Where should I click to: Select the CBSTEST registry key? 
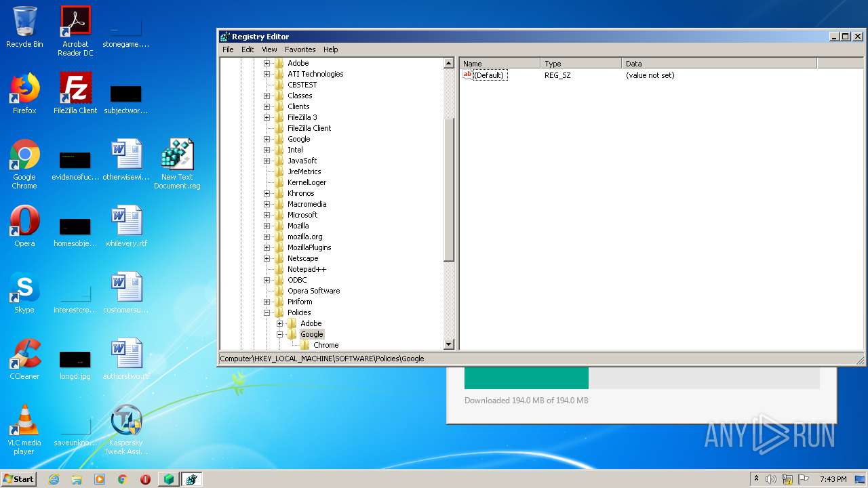[302, 85]
